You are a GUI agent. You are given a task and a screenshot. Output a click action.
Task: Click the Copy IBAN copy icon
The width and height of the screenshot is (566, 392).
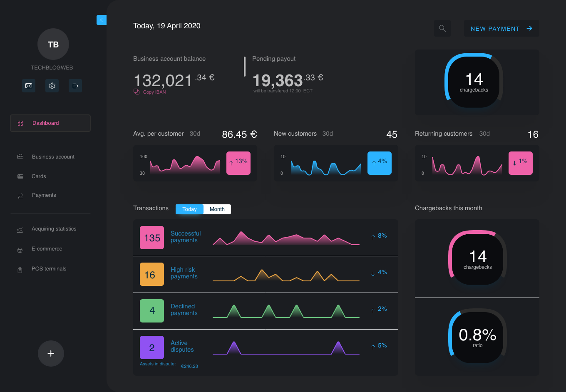pos(137,92)
